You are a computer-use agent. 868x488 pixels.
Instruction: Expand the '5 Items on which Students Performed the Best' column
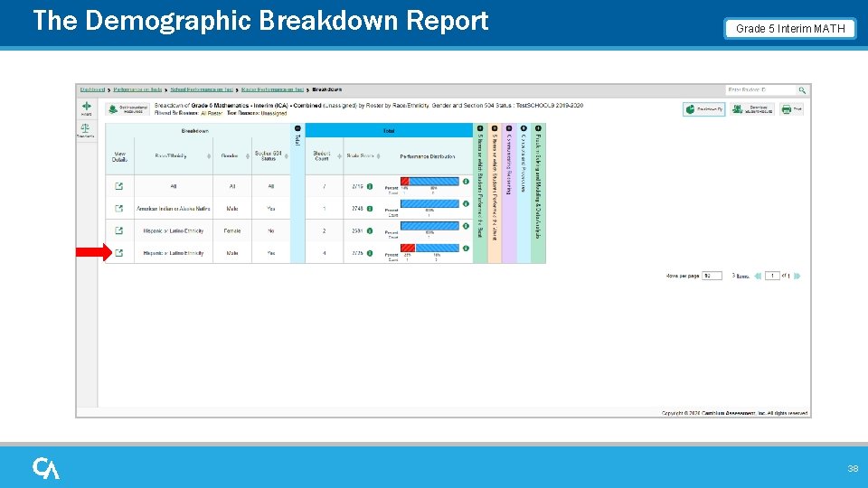tap(480, 128)
